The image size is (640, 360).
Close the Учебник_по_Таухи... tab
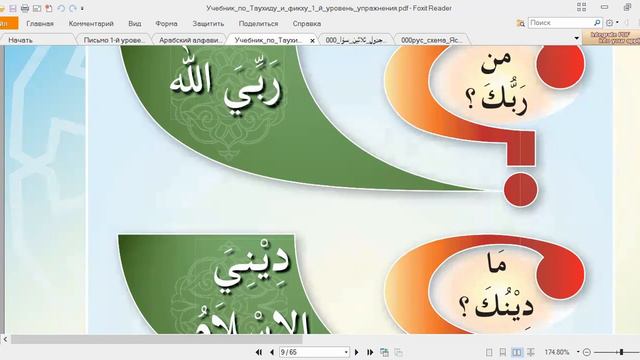pyautogui.click(x=312, y=40)
